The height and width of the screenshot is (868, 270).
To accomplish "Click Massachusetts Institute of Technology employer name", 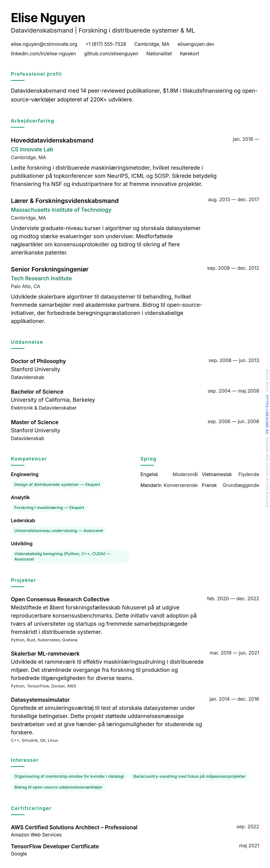I will [61, 210].
